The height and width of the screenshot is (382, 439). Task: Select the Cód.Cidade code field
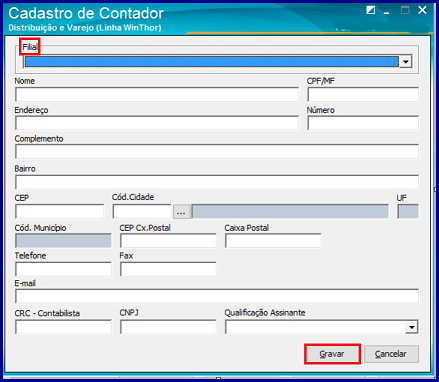tap(142, 211)
